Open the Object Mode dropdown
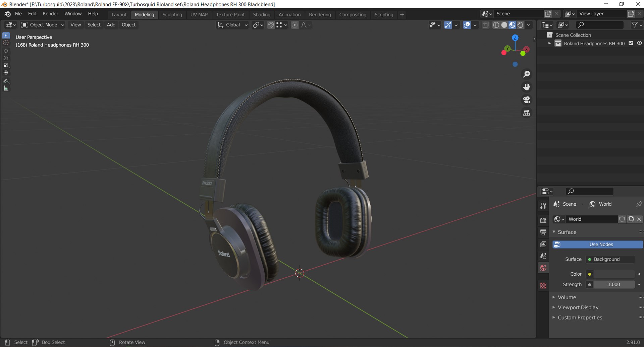Viewport: 644px width, 347px height. (x=43, y=25)
